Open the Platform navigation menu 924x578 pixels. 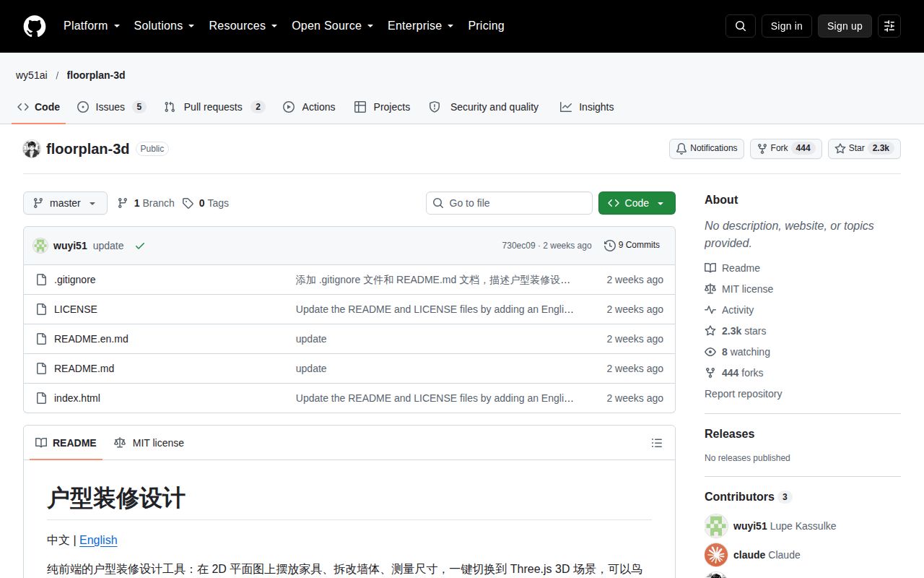coord(92,26)
